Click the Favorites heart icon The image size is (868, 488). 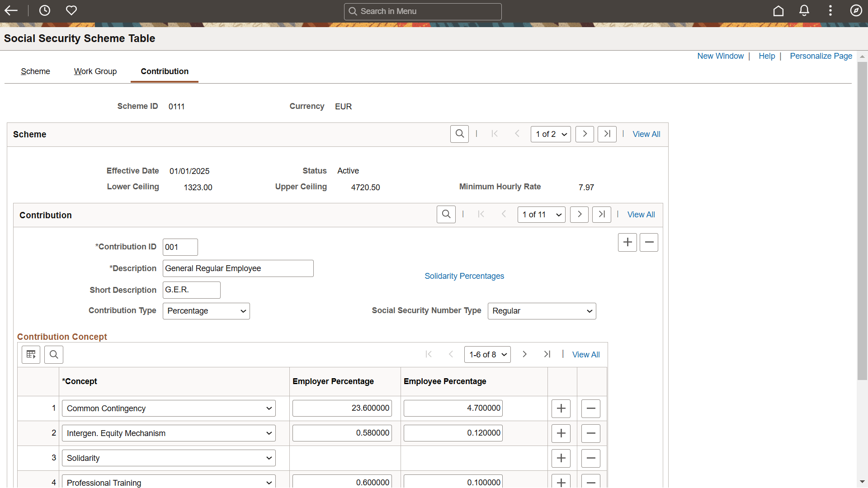point(71,10)
